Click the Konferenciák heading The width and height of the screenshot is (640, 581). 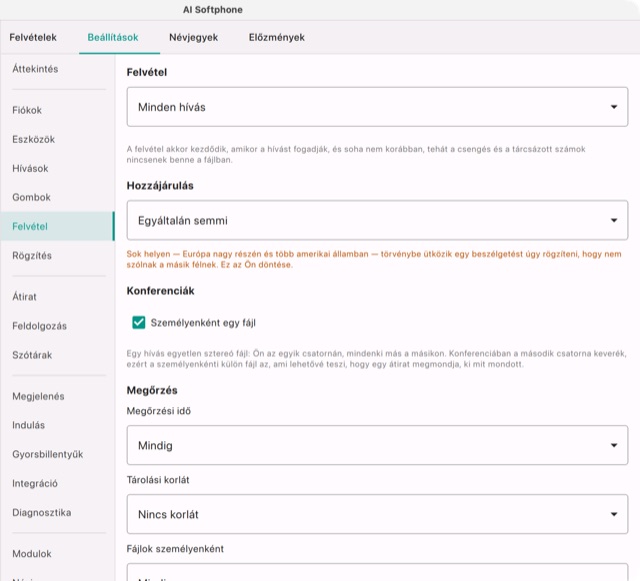pos(160,291)
